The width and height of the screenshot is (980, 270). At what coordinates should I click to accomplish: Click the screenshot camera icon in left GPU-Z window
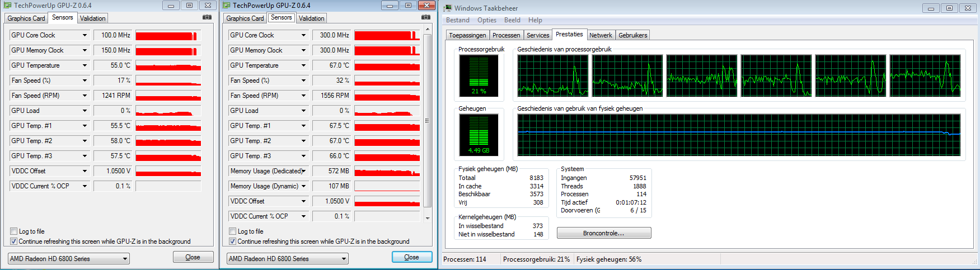207,17
